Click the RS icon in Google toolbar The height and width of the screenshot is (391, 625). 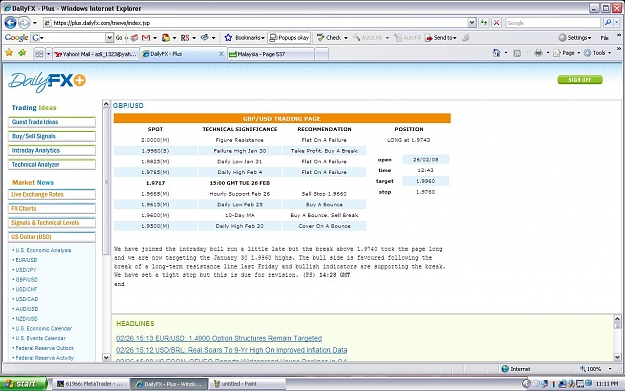[x=185, y=38]
